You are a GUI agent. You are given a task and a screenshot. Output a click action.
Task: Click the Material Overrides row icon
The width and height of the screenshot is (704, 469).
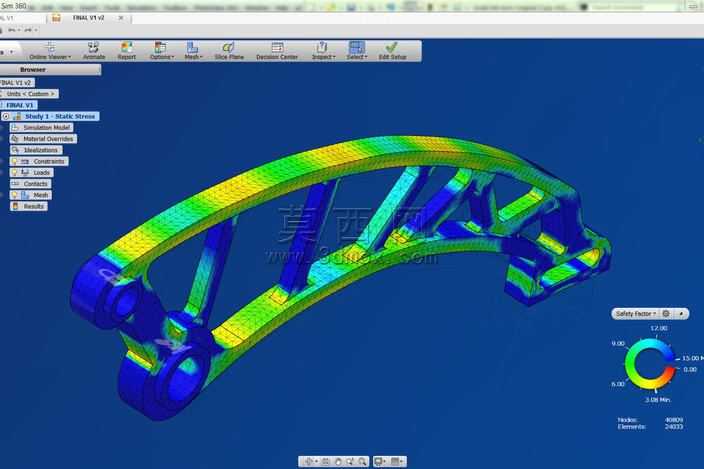tap(15, 139)
